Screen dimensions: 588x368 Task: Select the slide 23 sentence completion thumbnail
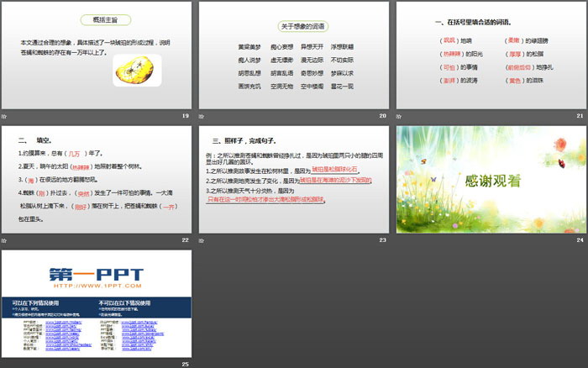coord(293,179)
